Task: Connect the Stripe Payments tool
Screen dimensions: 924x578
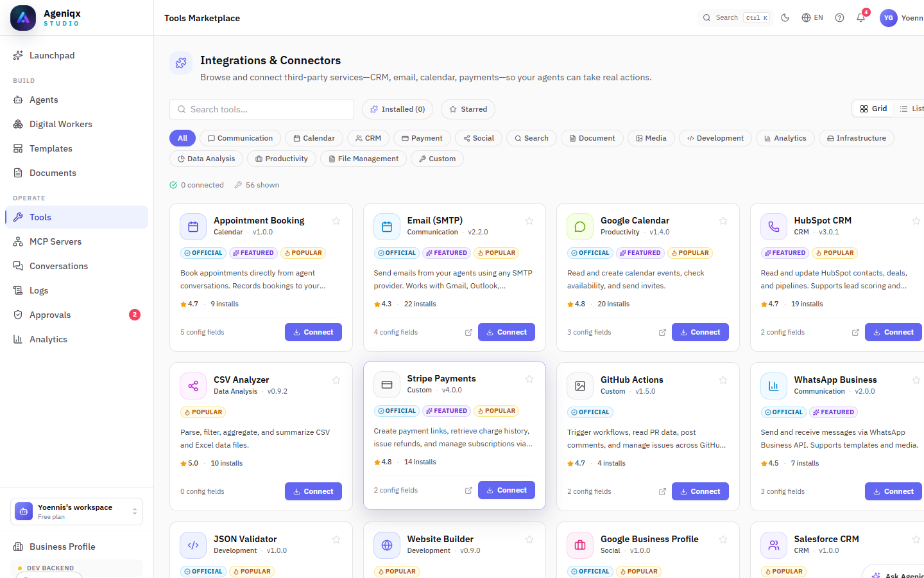Action: coord(506,490)
